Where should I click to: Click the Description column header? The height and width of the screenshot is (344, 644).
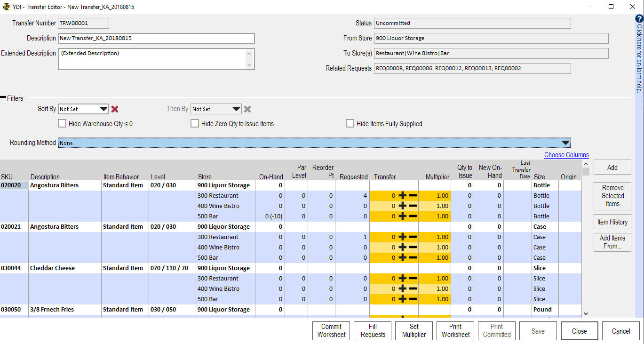(x=45, y=177)
